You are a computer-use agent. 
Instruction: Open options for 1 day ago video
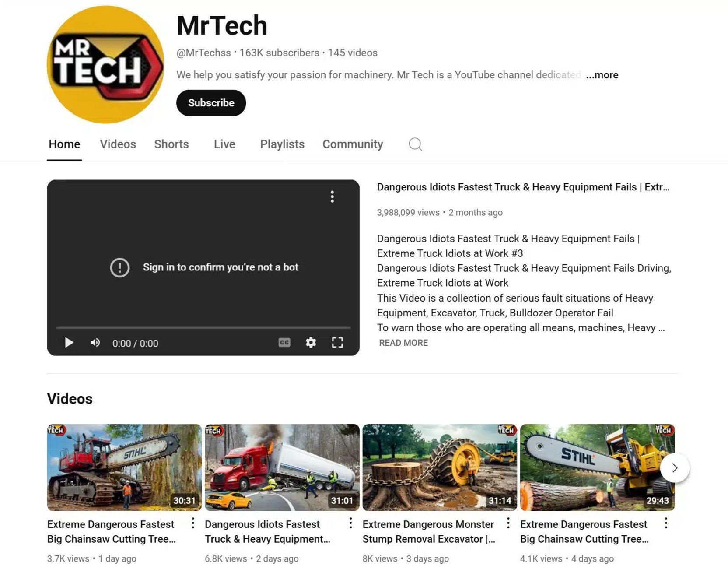coord(193,523)
